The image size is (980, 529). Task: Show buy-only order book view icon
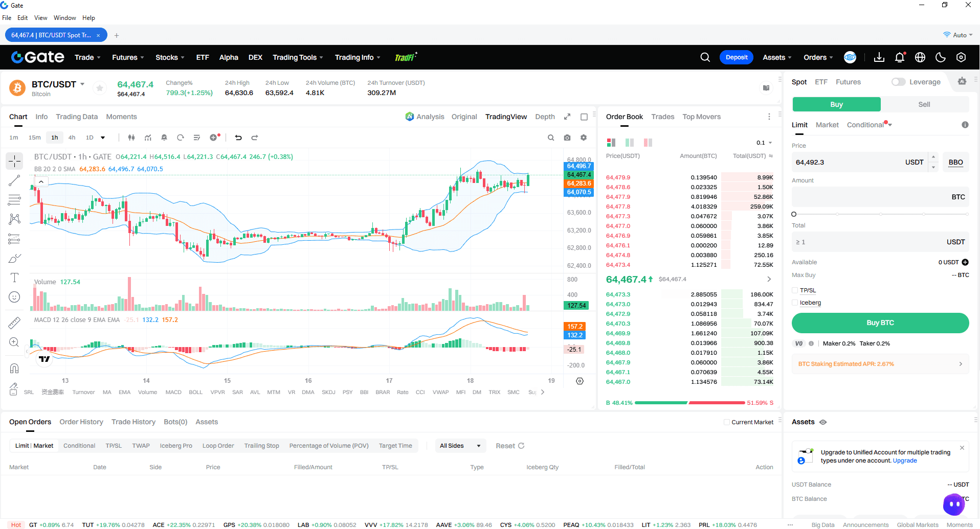630,143
